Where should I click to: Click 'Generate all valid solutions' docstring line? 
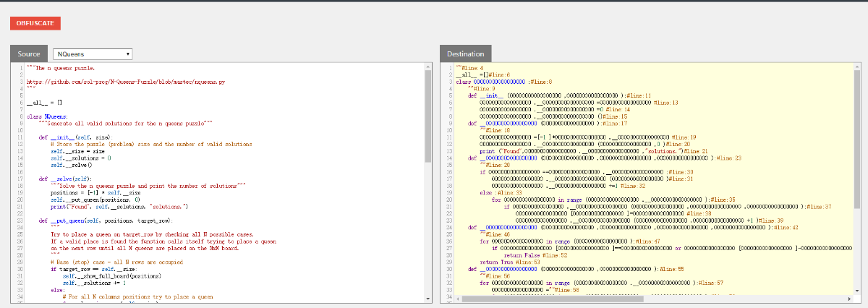click(126, 122)
